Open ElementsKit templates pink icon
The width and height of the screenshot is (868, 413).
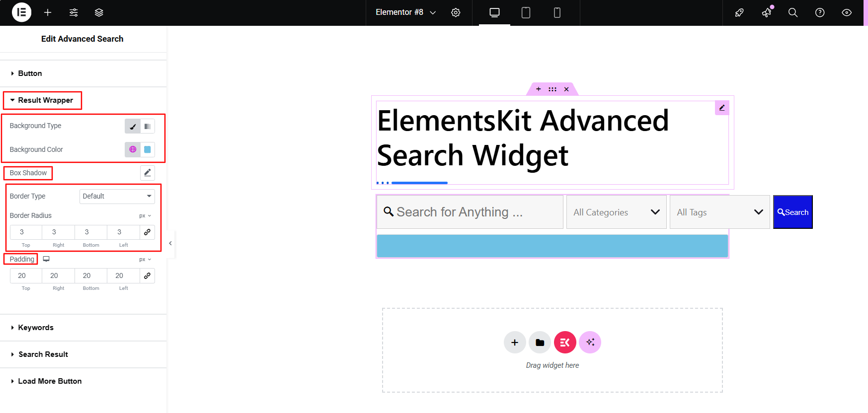565,343
